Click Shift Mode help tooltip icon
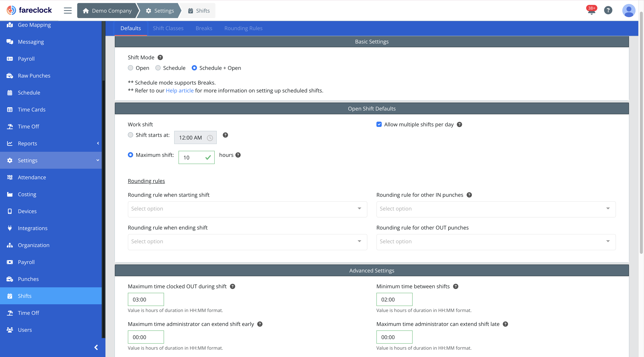 pos(160,57)
